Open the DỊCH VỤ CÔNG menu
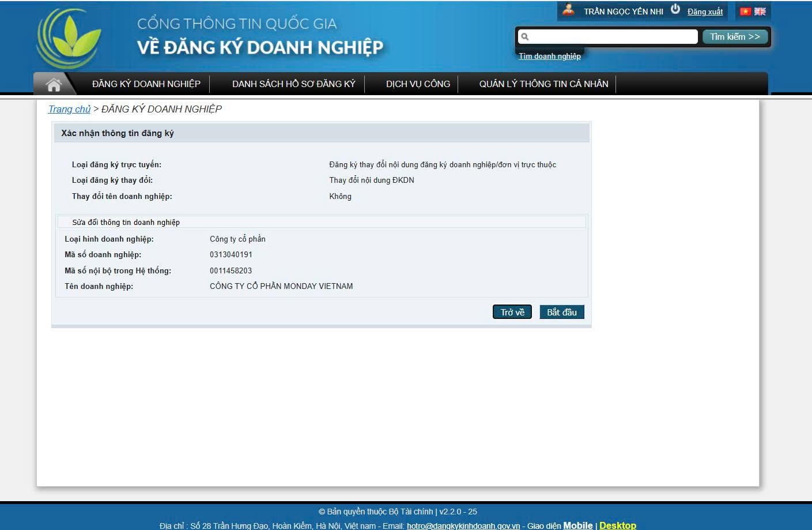812x530 pixels. pos(418,84)
